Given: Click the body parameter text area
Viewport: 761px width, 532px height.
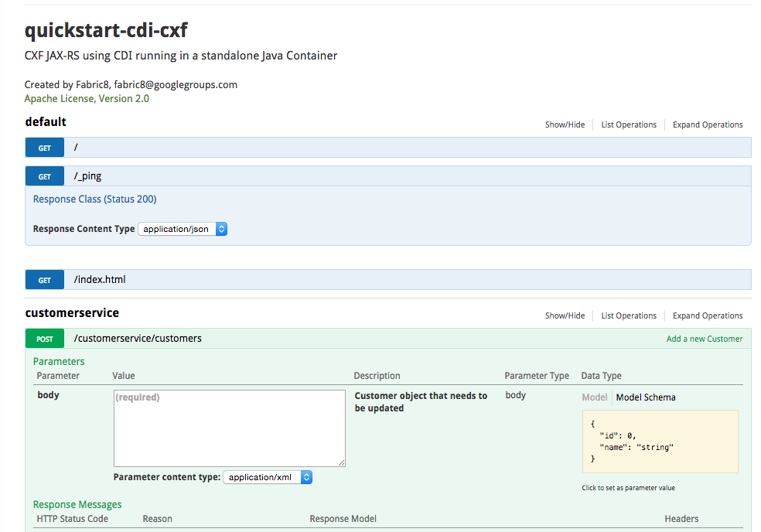Looking at the screenshot, I should (x=229, y=428).
